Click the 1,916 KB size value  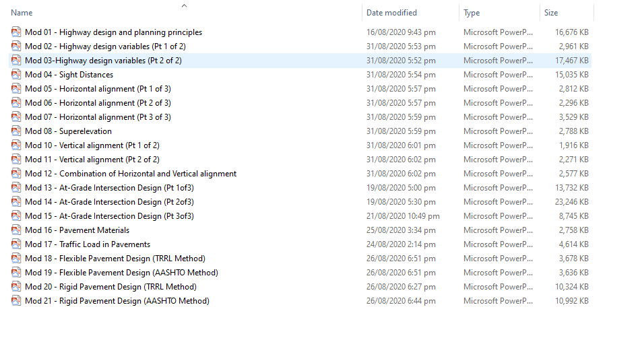coord(573,145)
